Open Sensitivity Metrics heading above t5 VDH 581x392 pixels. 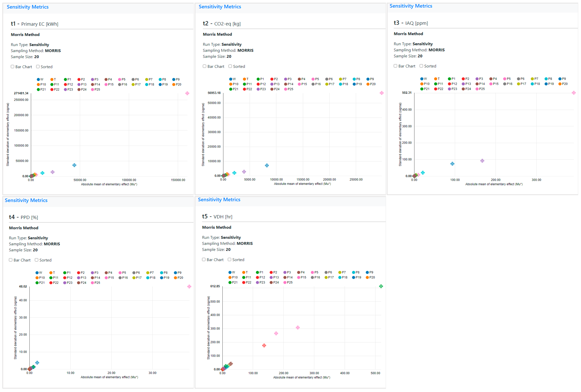point(219,199)
